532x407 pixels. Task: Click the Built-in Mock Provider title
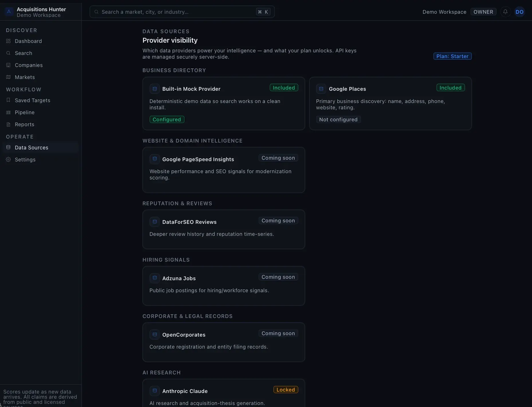(191, 89)
